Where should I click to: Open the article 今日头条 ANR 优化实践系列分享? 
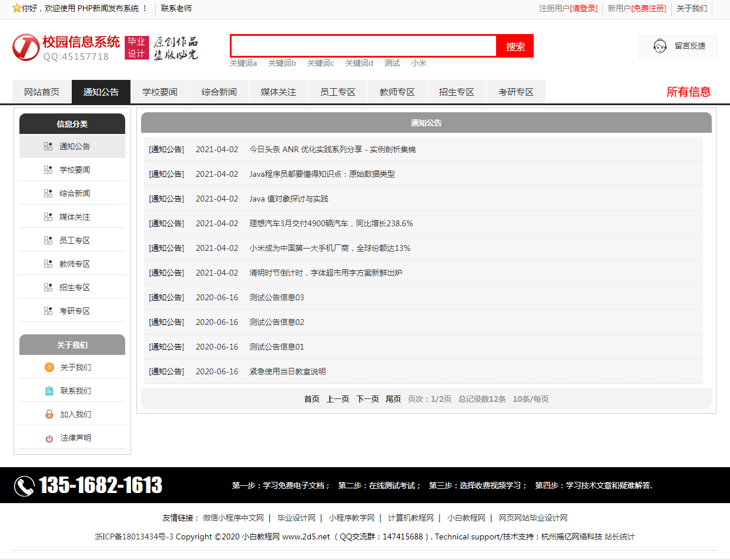(332, 149)
